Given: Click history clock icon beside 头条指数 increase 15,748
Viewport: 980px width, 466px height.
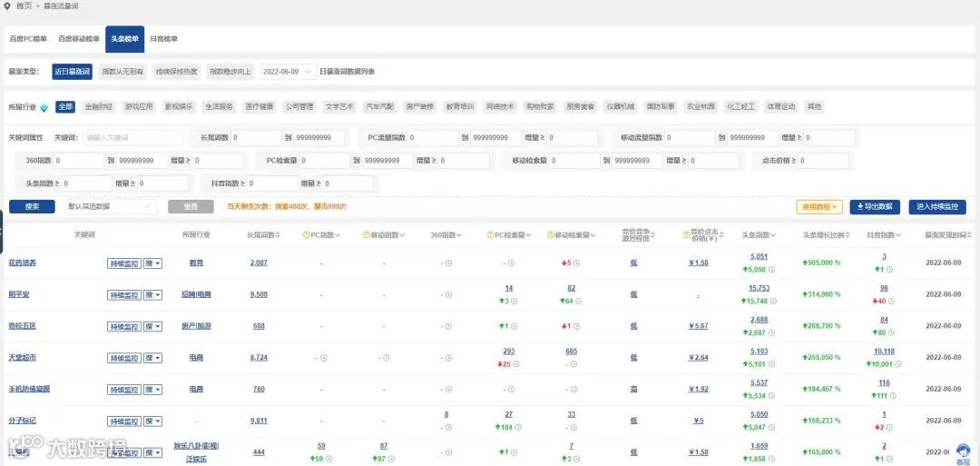Looking at the screenshot, I should click(x=774, y=302).
